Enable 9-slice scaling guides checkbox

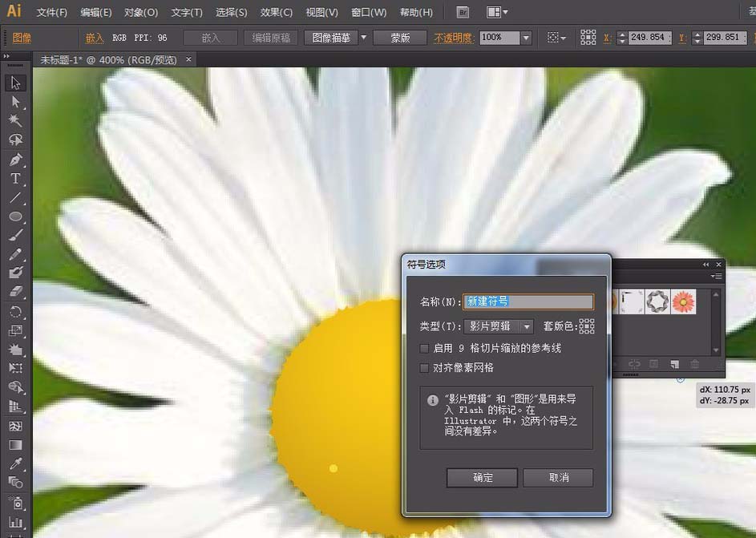[x=424, y=348]
